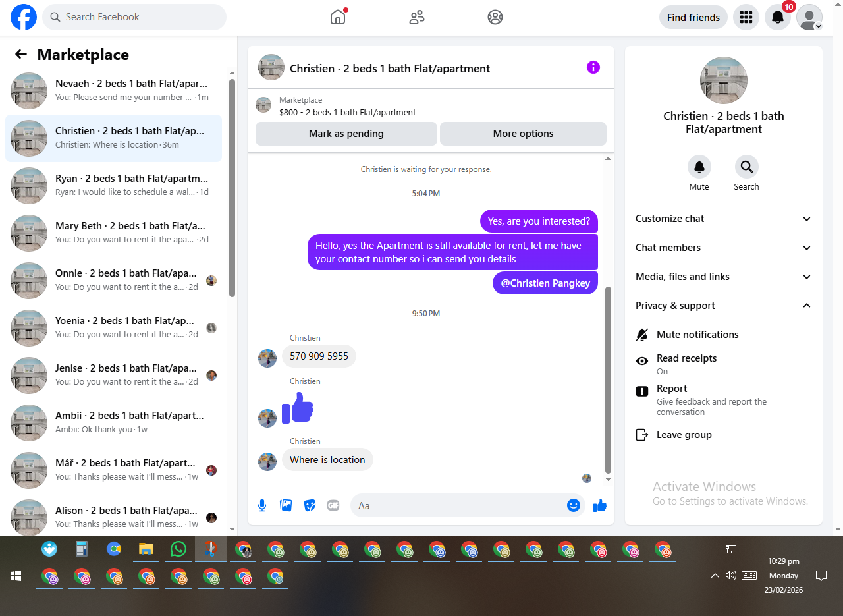Open File Explorer from the taskbar
The height and width of the screenshot is (616, 843).
pyautogui.click(x=146, y=549)
